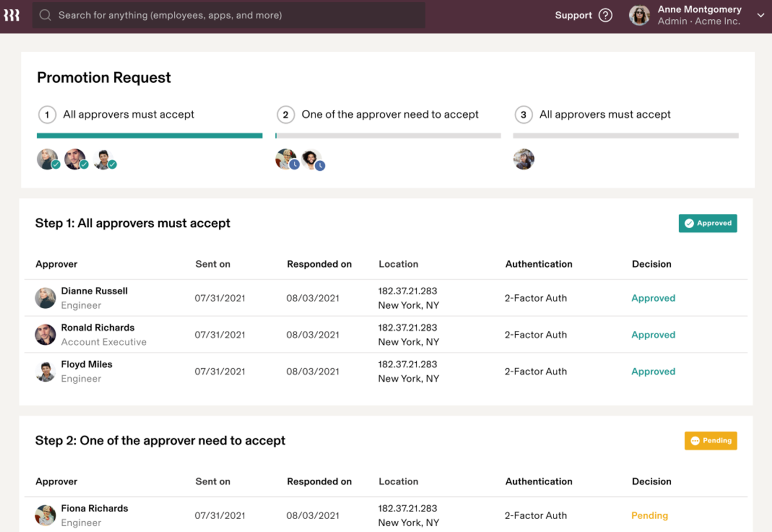This screenshot has height=532, width=772.
Task: Click Fiona Richards' avatar in Step 2
Action: (x=45, y=515)
